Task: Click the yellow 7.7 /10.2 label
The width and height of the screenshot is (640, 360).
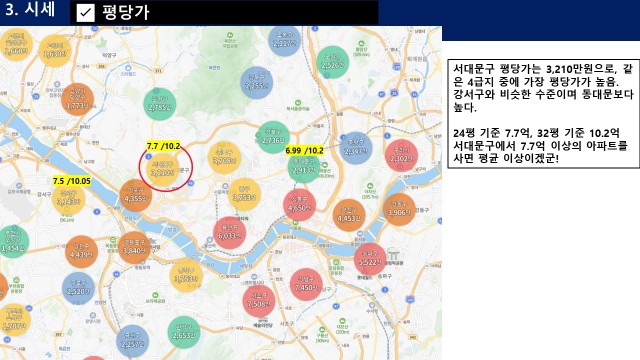Action: [x=163, y=146]
